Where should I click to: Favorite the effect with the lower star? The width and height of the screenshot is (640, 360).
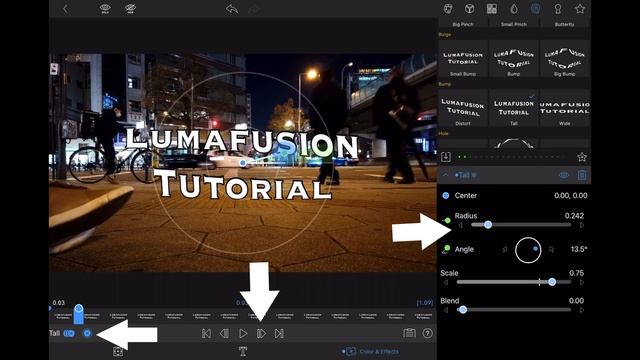point(582,157)
